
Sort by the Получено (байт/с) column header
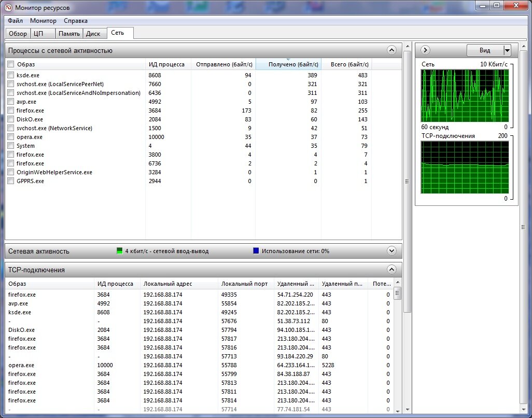point(288,64)
